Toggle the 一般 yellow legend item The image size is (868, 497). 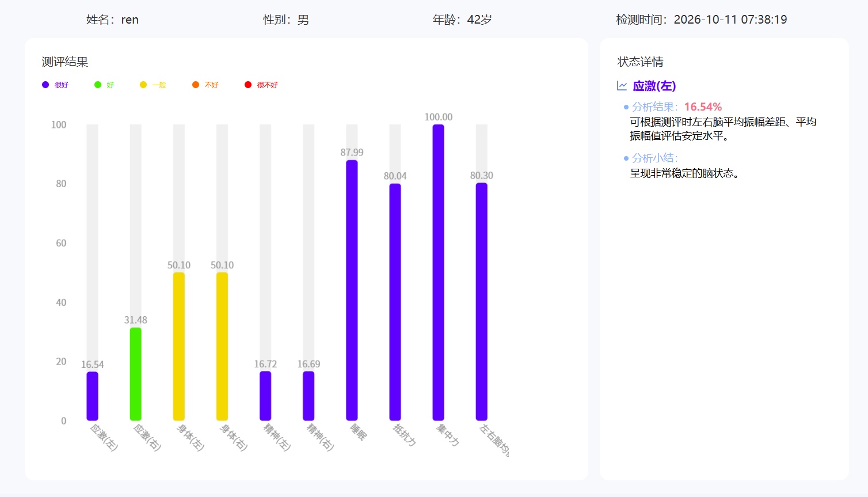tap(153, 85)
